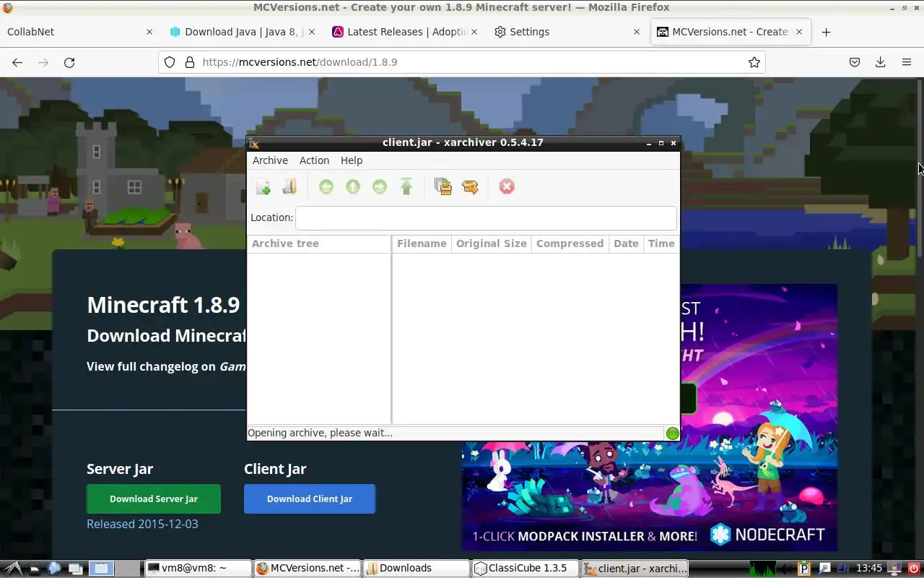This screenshot has width=924, height=578.
Task: Click clipboard manager P icon in tray
Action: pyautogui.click(x=805, y=569)
